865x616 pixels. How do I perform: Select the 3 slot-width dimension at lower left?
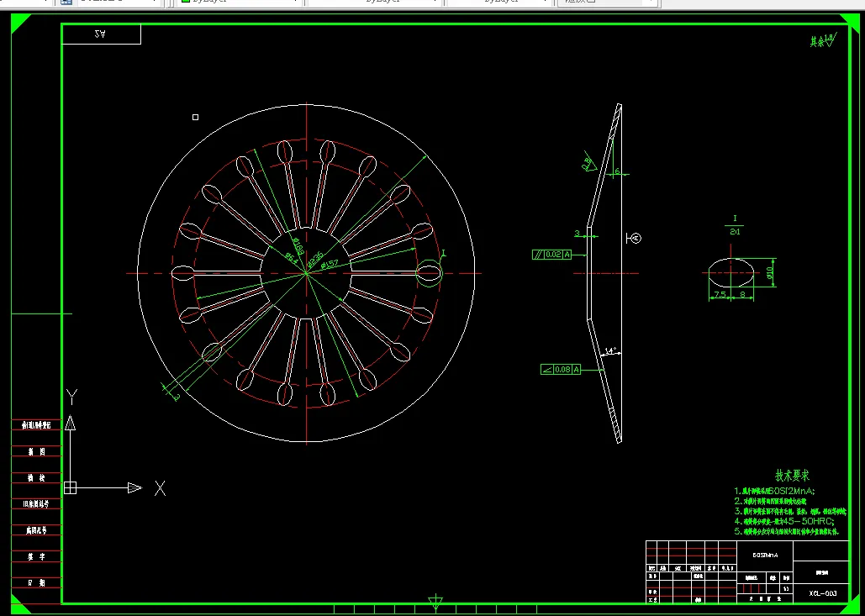pyautogui.click(x=177, y=397)
